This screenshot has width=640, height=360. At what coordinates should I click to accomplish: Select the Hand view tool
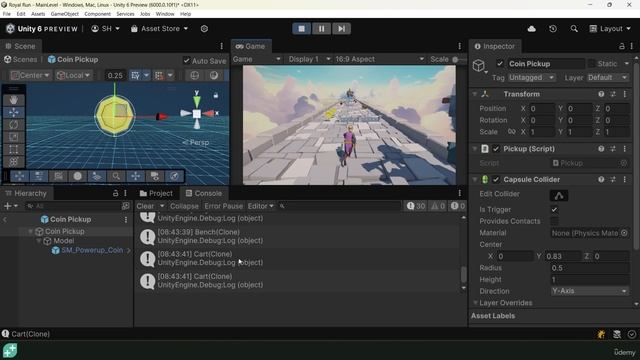(x=13, y=100)
